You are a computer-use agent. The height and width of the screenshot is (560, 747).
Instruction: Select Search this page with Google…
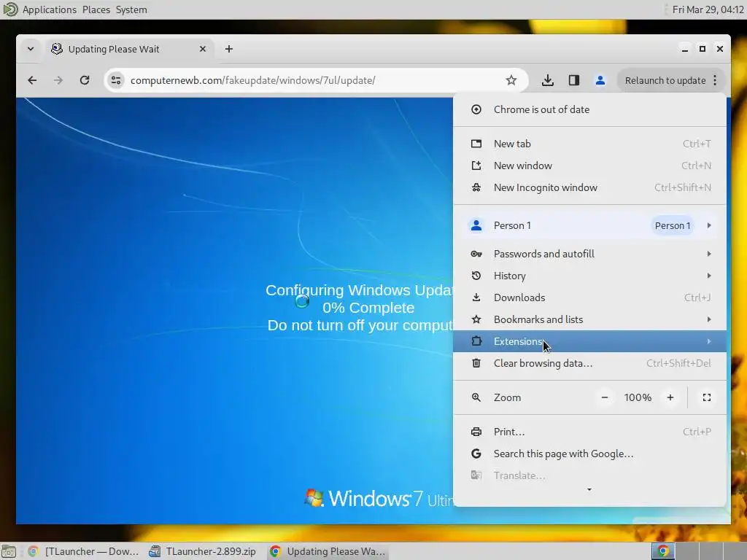click(x=589, y=454)
